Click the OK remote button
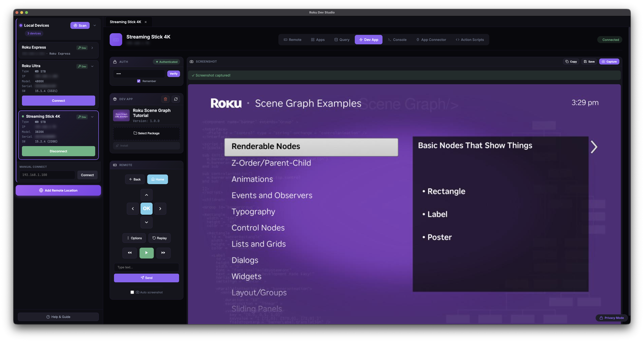 [x=147, y=208]
